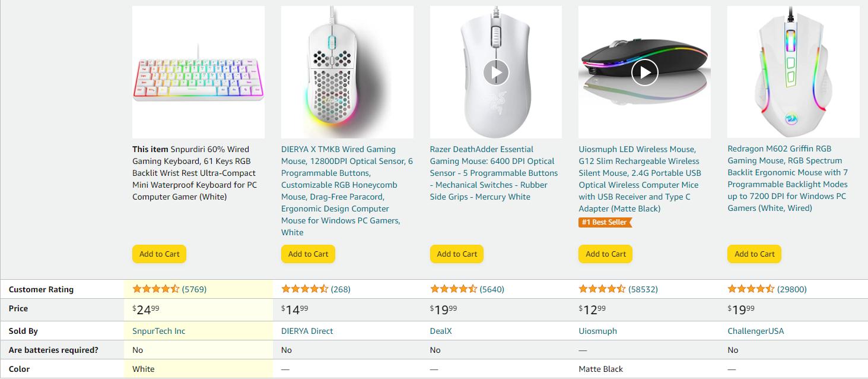
Task: Click star rating of Razer DeathAdder
Action: pyautogui.click(x=453, y=289)
